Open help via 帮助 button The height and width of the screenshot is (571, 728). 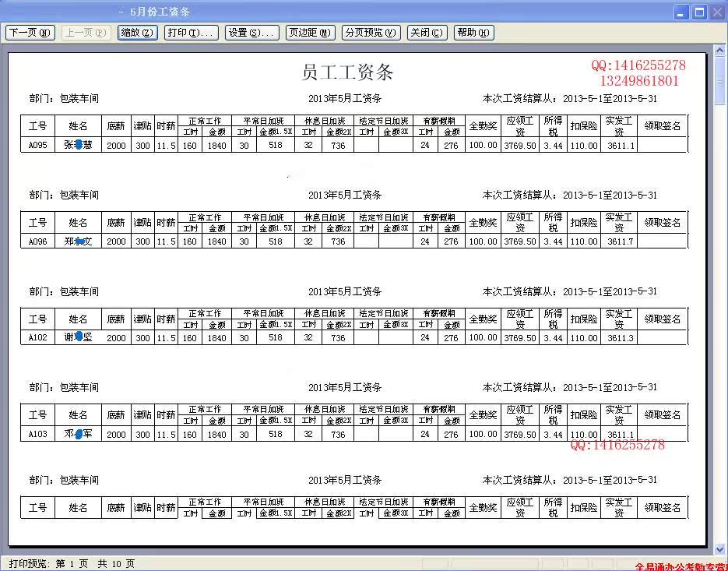tap(473, 33)
